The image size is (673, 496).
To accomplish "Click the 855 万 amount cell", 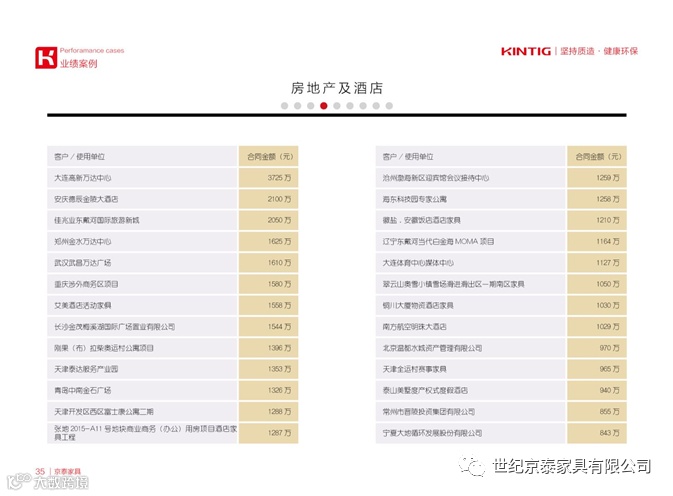I will coord(597,411).
